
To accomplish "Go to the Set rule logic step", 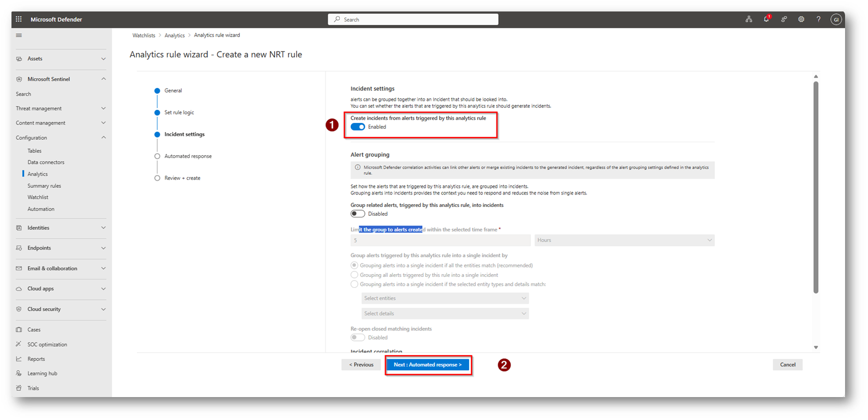I will (x=179, y=113).
